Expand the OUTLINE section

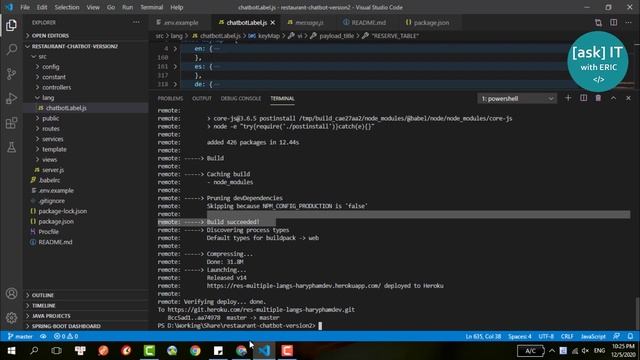(x=86, y=295)
